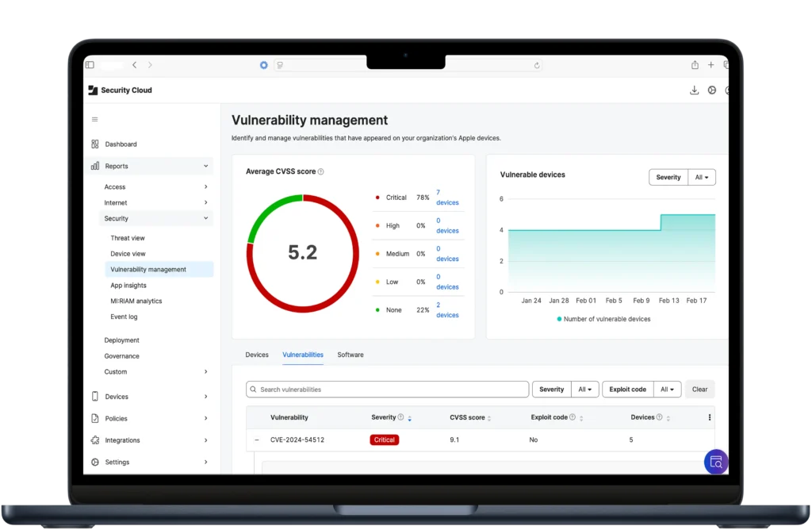Go back with browser back arrow
This screenshot has width=812, height=530.
click(135, 65)
